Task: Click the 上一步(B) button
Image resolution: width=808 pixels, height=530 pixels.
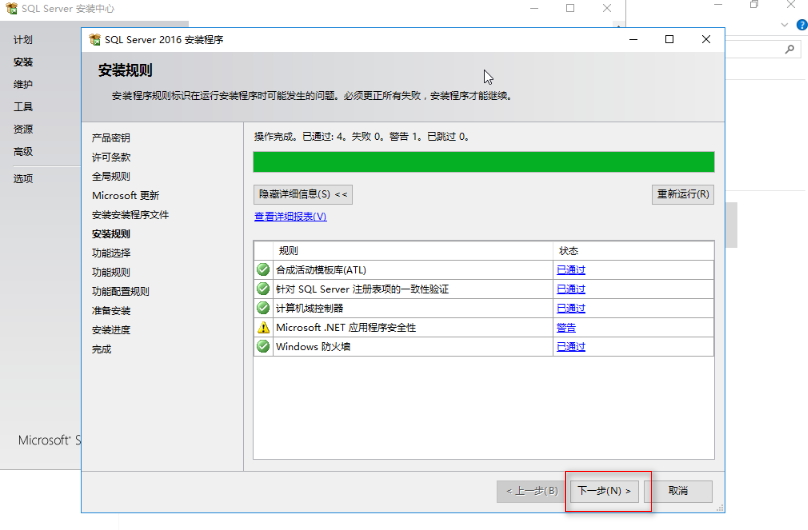Action: [x=532, y=491]
